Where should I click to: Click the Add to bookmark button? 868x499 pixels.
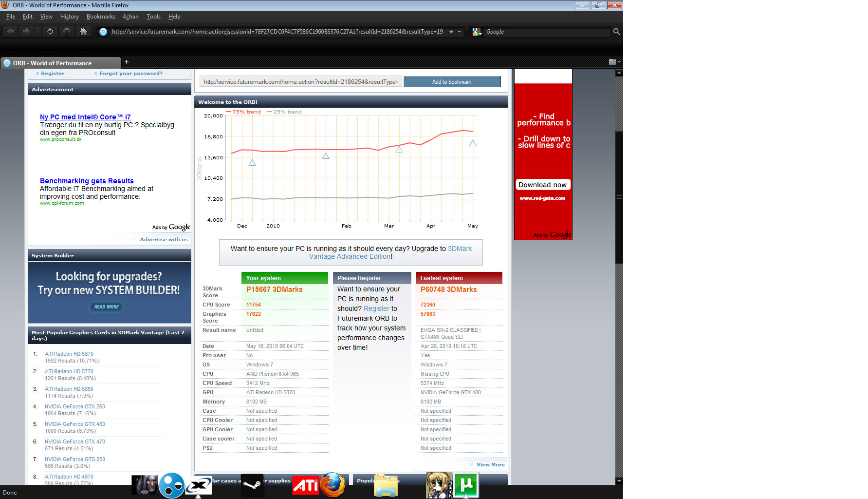point(452,82)
